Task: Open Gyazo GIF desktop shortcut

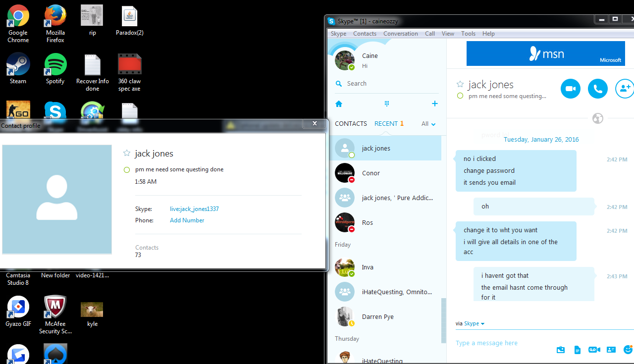Action: [18, 311]
